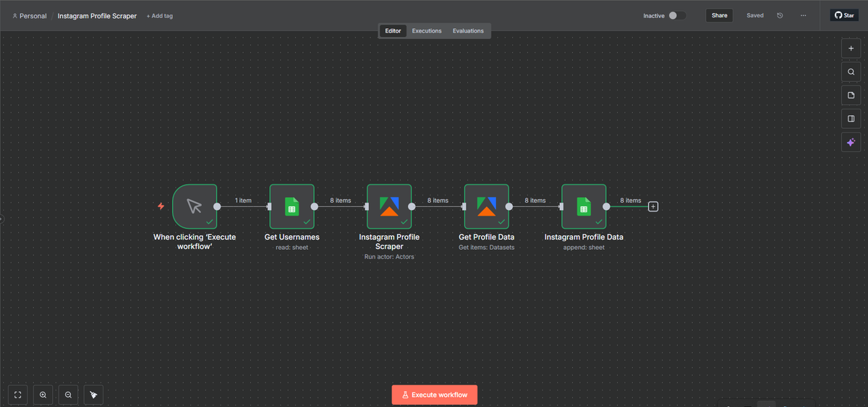
Task: Click the 'append: sheet' subtitle text
Action: (584, 248)
